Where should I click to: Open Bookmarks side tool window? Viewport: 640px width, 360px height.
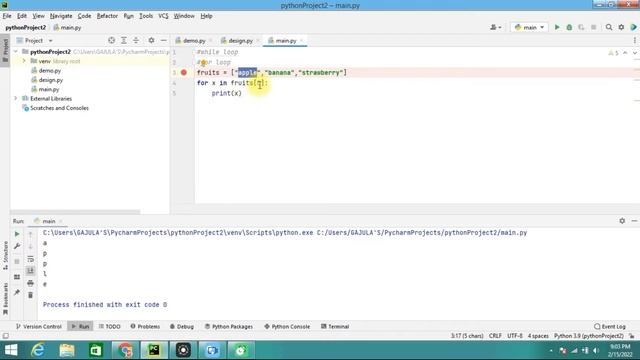5,299
